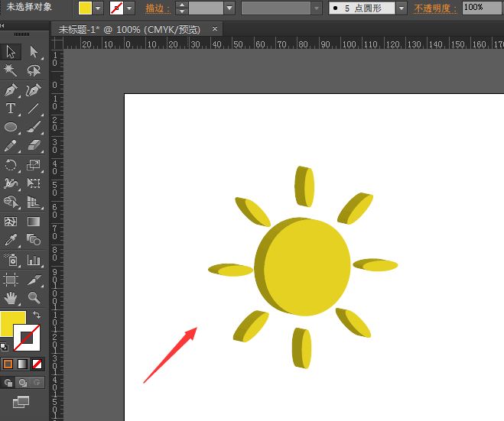Close the 未标题-1 document tab
Screen dimensions: 504x421
215,29
